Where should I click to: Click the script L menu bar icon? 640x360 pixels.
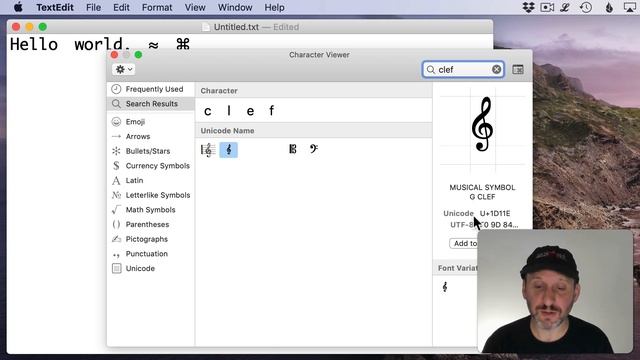point(565,7)
